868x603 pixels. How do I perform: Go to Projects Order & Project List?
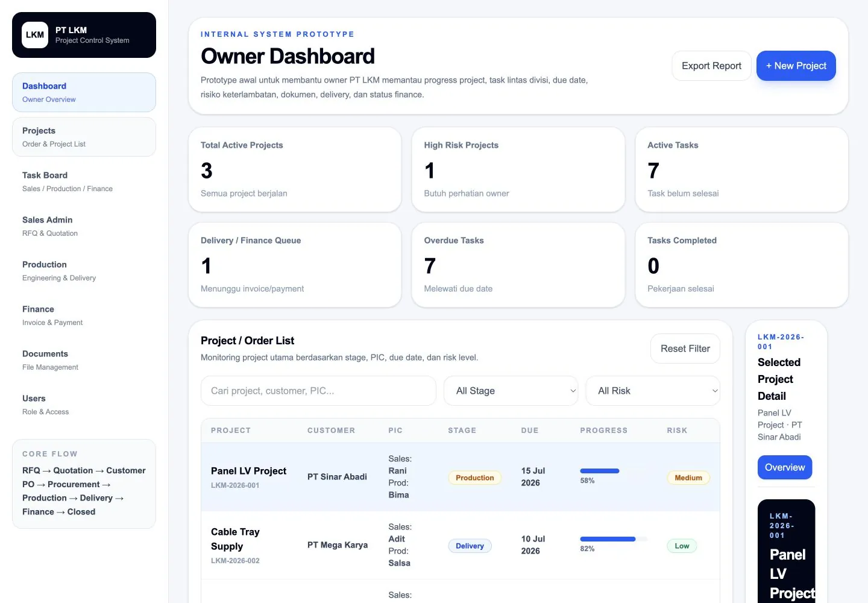click(84, 137)
